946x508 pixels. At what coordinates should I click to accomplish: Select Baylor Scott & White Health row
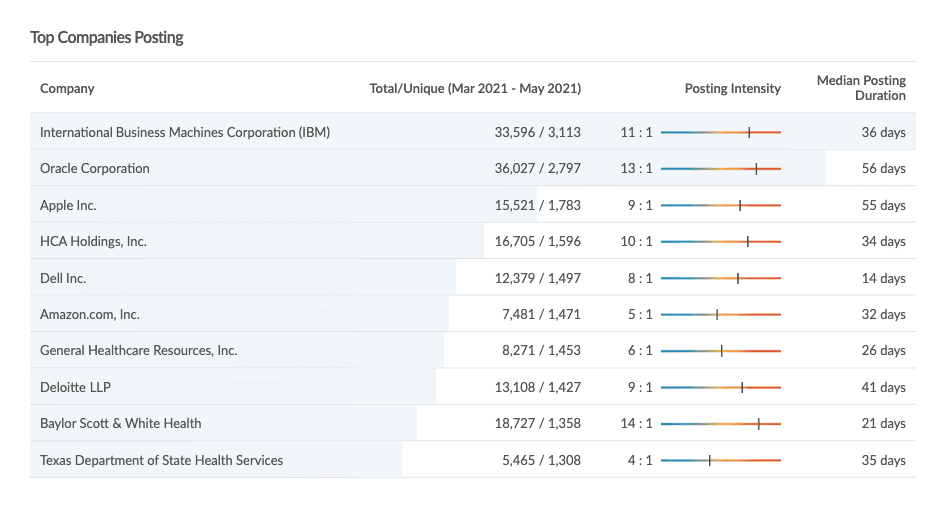pyautogui.click(x=121, y=423)
